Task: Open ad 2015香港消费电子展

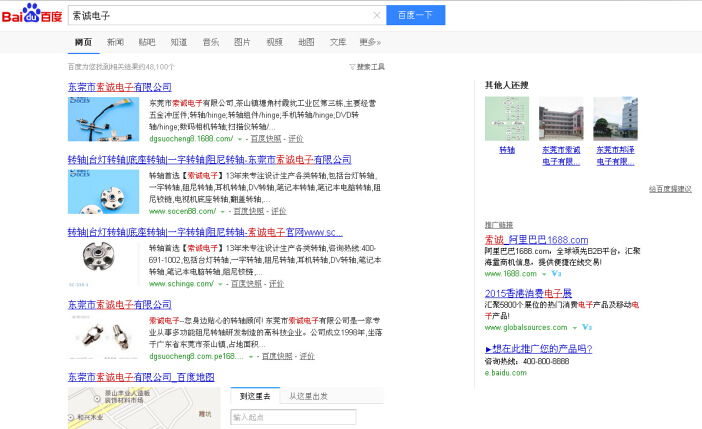Action: (x=528, y=293)
